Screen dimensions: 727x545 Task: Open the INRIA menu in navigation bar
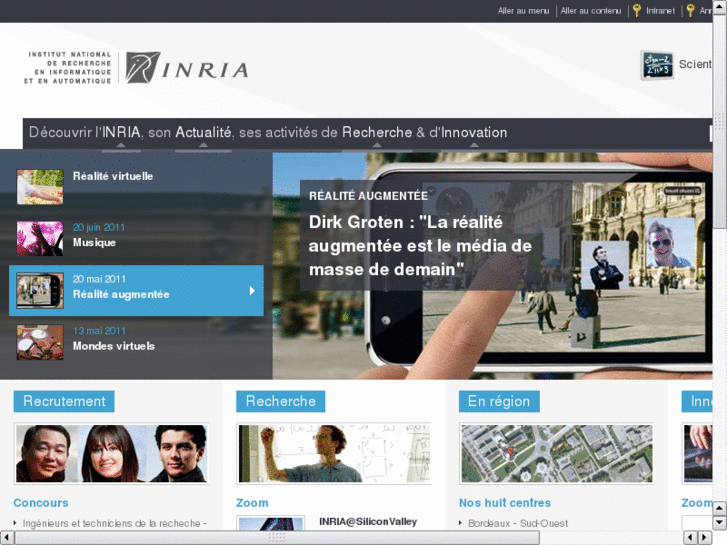(121, 133)
